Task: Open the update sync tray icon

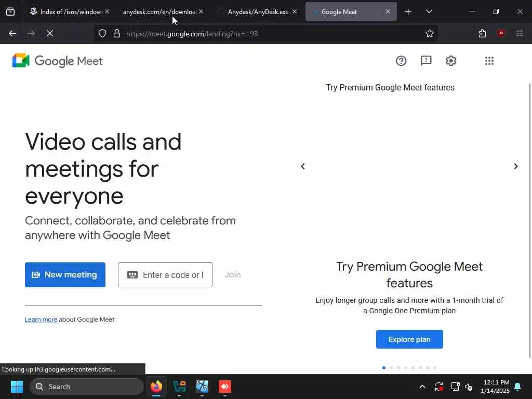Action: [438, 387]
